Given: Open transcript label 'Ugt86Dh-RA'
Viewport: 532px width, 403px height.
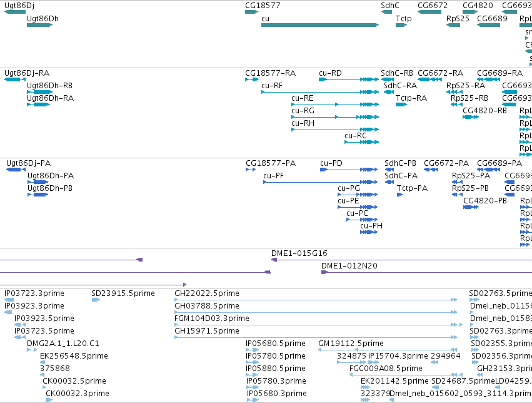Looking at the screenshot, I should [50, 98].
